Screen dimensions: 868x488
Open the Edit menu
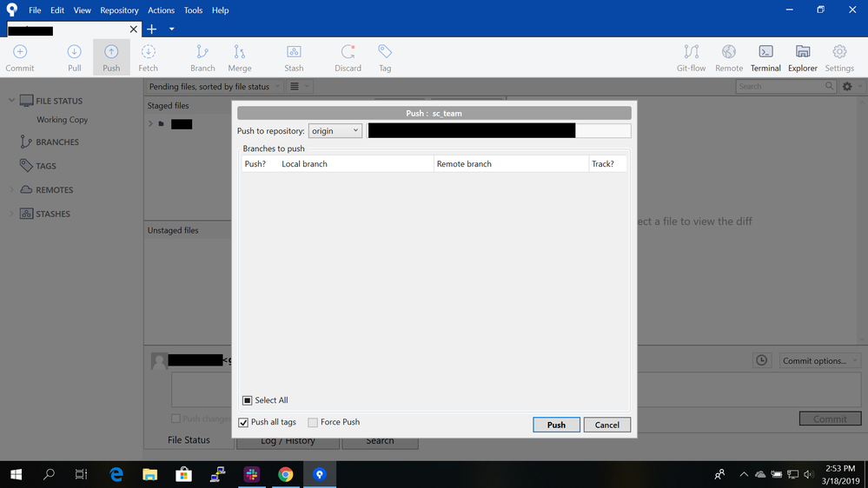pyautogui.click(x=57, y=10)
